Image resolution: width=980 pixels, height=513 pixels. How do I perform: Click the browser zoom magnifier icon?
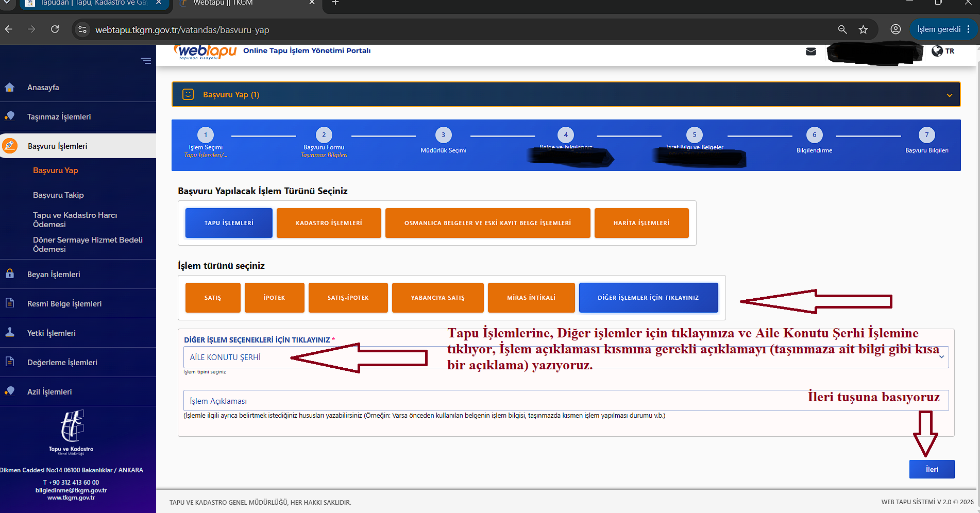tap(842, 29)
